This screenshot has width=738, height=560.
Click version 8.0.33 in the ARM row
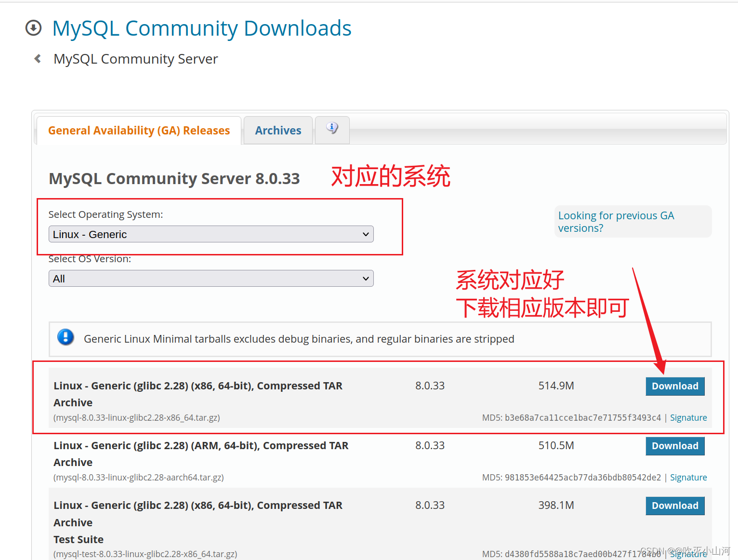(430, 445)
